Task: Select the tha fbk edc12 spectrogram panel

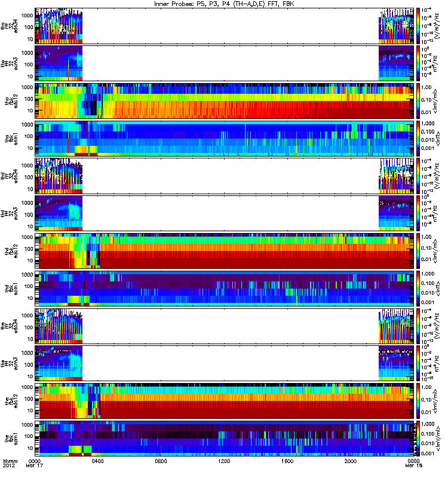Action: (x=225, y=101)
